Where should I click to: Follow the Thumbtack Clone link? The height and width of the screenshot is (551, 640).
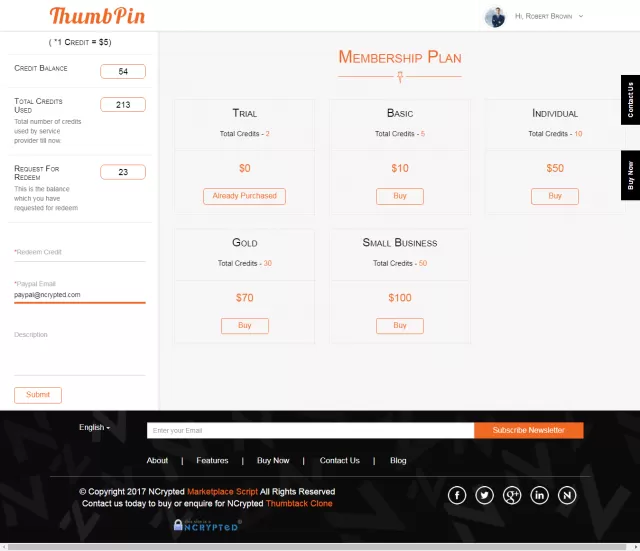point(299,503)
